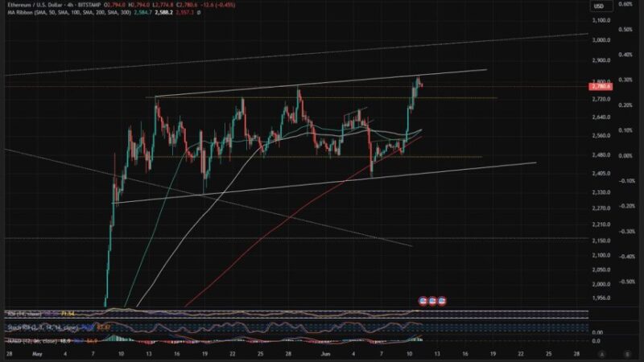644x362 pixels.
Task: Click the 0.50% percentage scale label
Action: (625, 30)
